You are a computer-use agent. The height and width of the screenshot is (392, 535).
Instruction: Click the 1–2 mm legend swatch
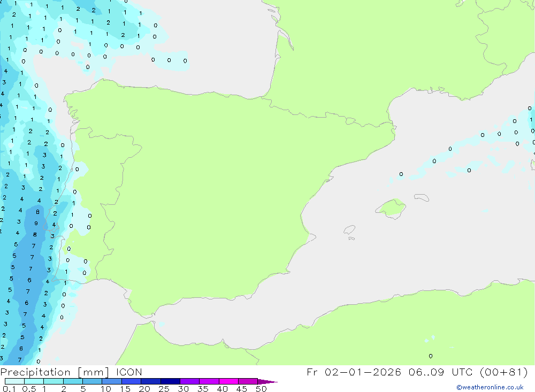[x=53, y=381]
